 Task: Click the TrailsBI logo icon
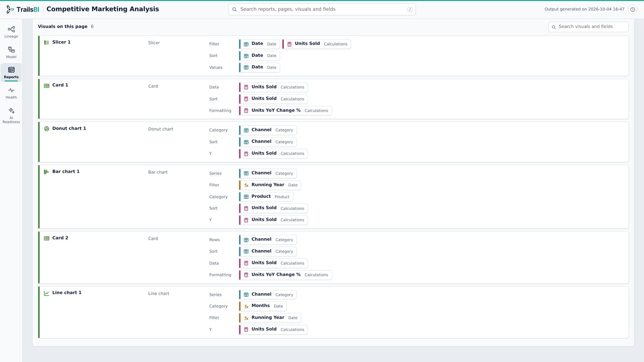[10, 9]
